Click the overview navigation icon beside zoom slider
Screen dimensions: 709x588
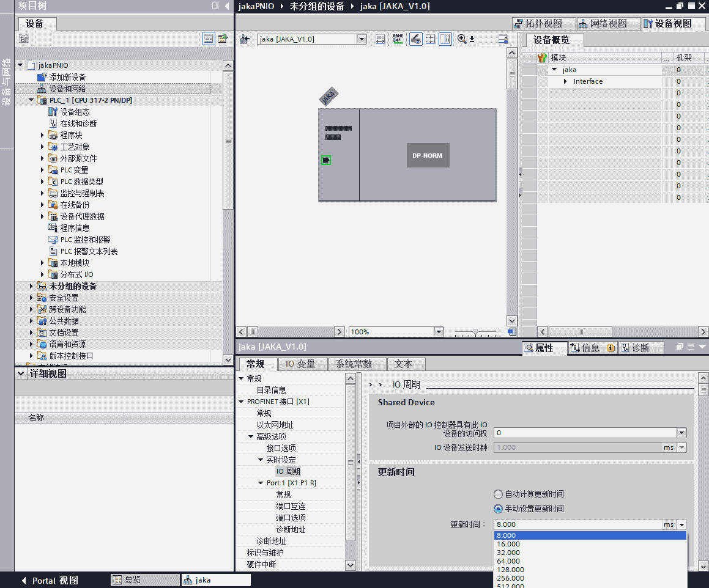511,332
